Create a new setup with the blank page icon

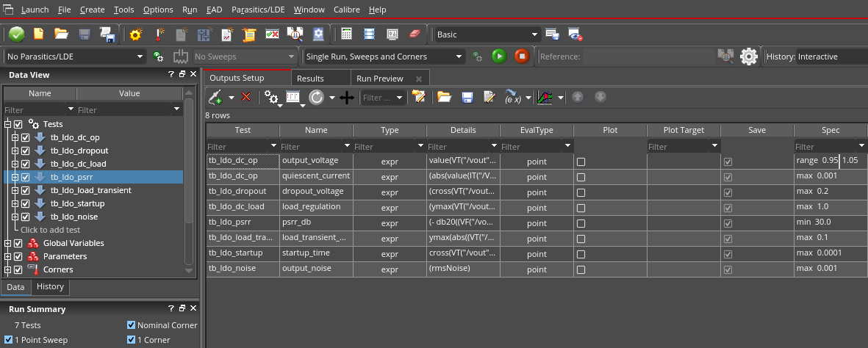tap(38, 35)
